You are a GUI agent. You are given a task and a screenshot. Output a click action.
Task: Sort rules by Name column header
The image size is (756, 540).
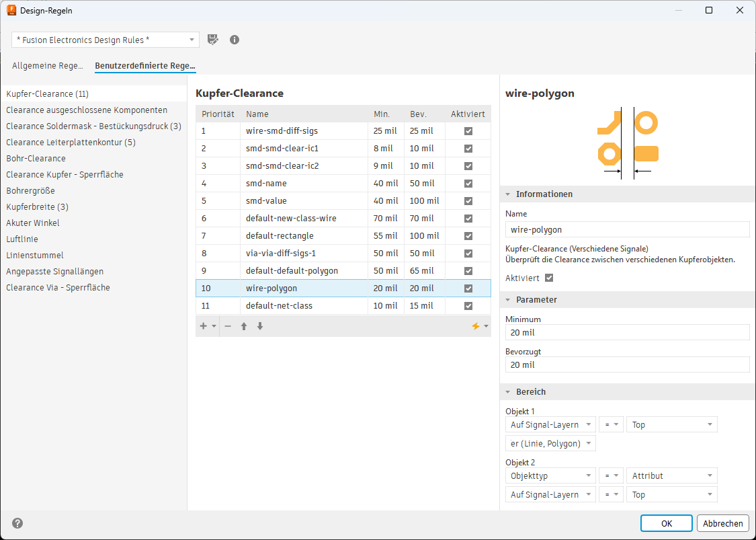point(304,114)
